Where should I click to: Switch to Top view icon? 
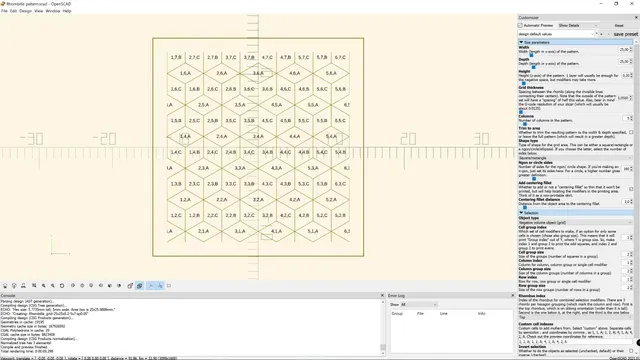82,286
